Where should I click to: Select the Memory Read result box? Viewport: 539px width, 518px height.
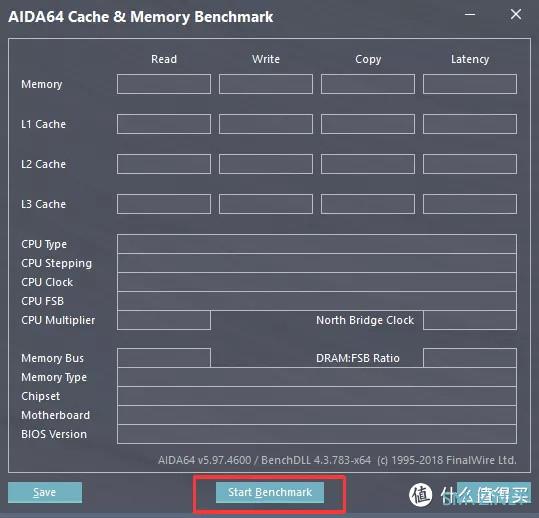pyautogui.click(x=164, y=84)
